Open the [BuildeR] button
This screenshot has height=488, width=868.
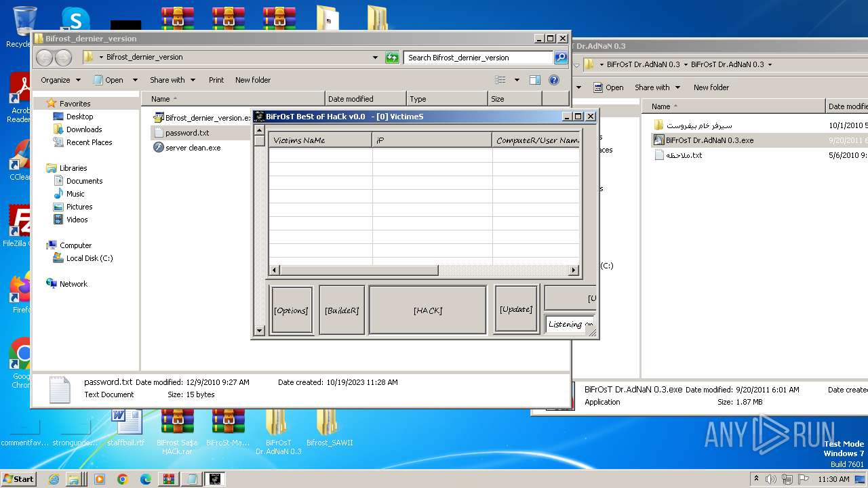342,310
